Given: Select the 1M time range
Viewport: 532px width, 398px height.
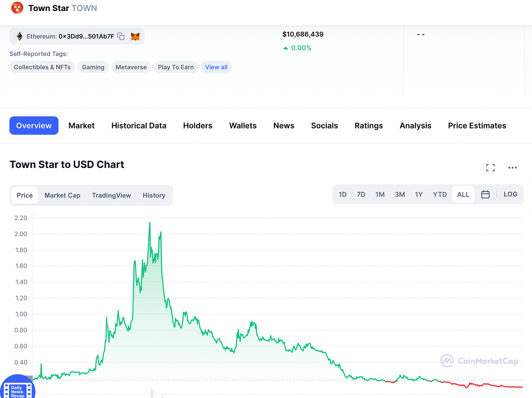Looking at the screenshot, I should (x=380, y=194).
